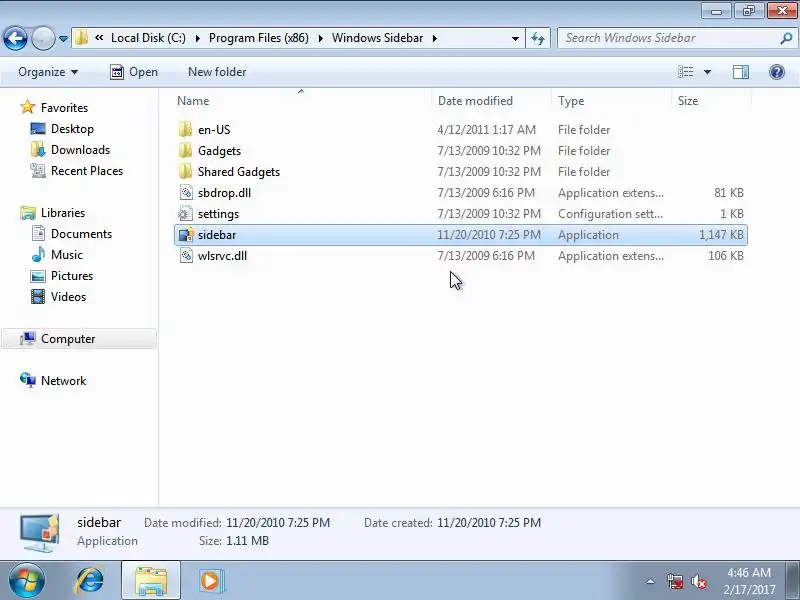
Task: Toggle the preview pane
Action: tap(741, 72)
